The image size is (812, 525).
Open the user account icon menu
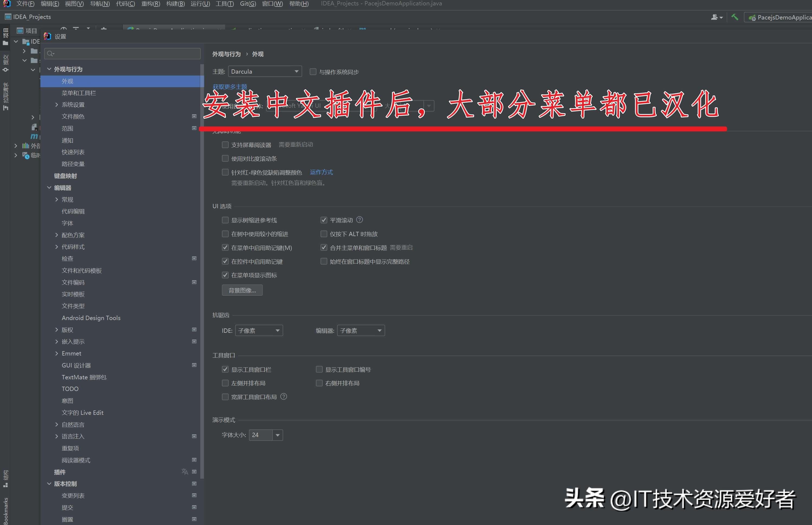pyautogui.click(x=717, y=17)
